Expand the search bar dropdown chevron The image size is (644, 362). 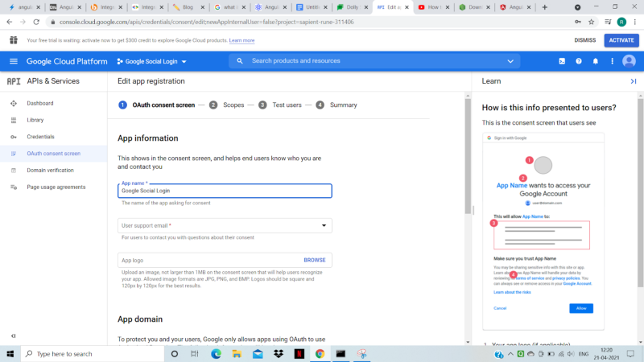pyautogui.click(x=510, y=61)
